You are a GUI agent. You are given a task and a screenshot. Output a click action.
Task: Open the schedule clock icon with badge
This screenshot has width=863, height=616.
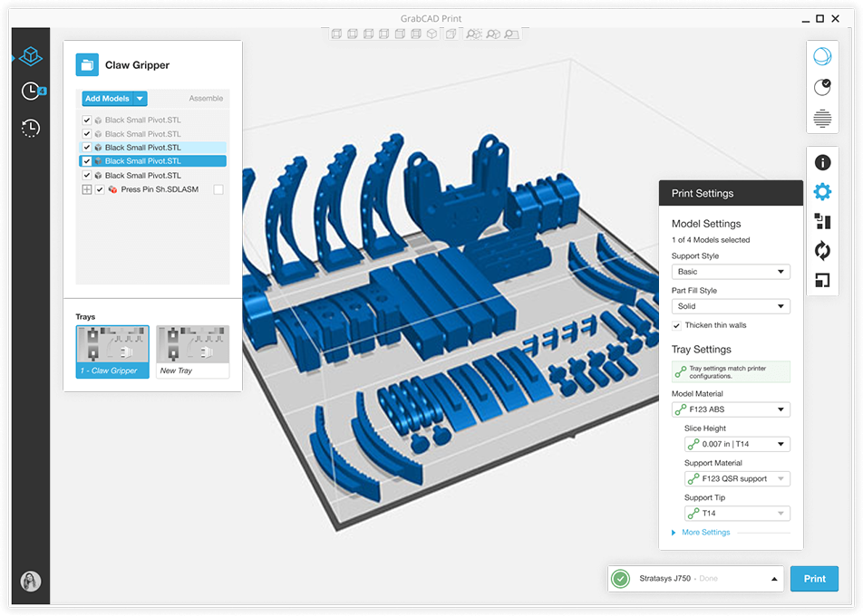[x=32, y=91]
